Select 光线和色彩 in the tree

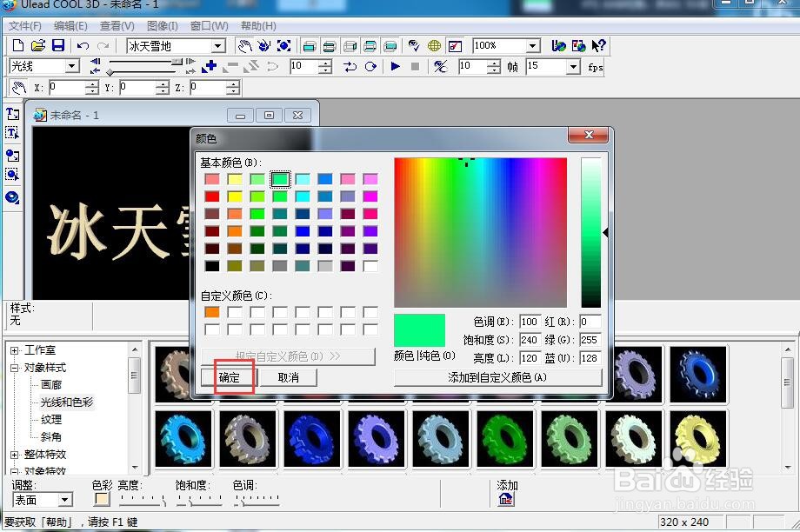point(67,402)
